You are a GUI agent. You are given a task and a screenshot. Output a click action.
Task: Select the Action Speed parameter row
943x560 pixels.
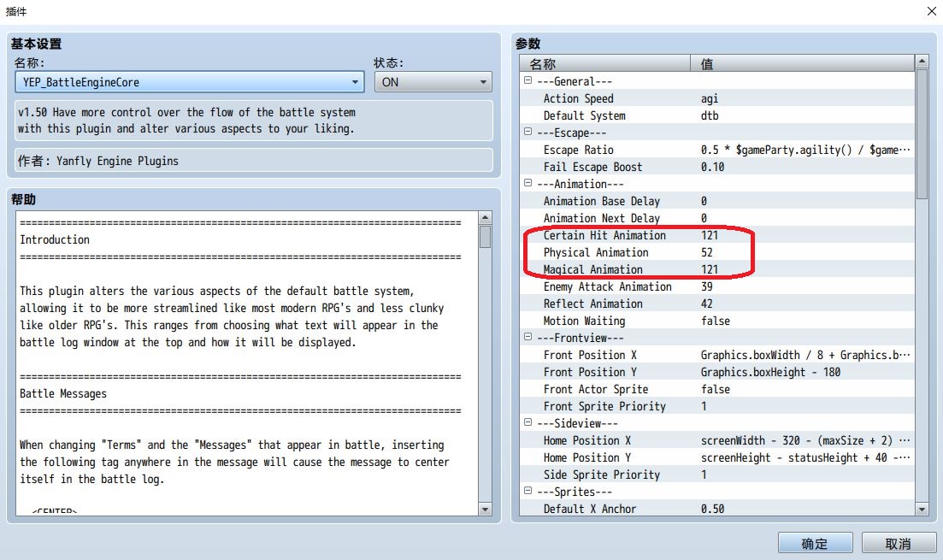(x=717, y=98)
